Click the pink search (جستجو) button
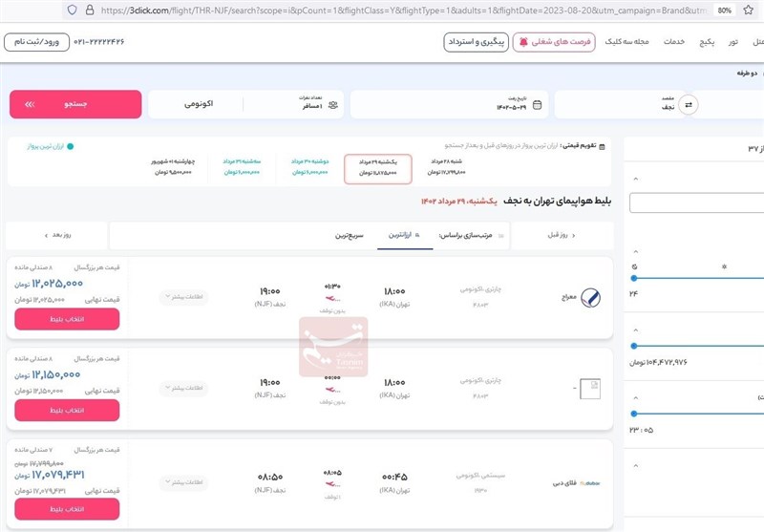This screenshot has height=532, width=764. click(75, 105)
